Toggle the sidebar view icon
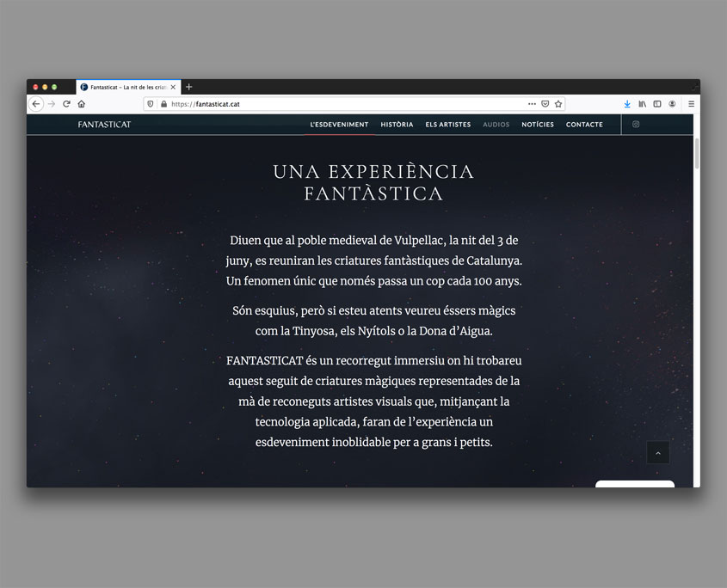The width and height of the screenshot is (727, 588). point(657,104)
